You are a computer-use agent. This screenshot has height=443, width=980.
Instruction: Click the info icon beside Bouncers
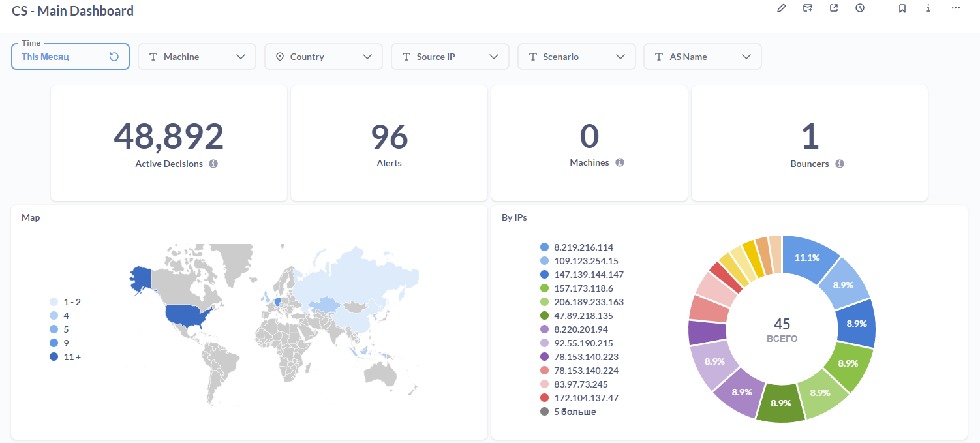pyautogui.click(x=840, y=164)
